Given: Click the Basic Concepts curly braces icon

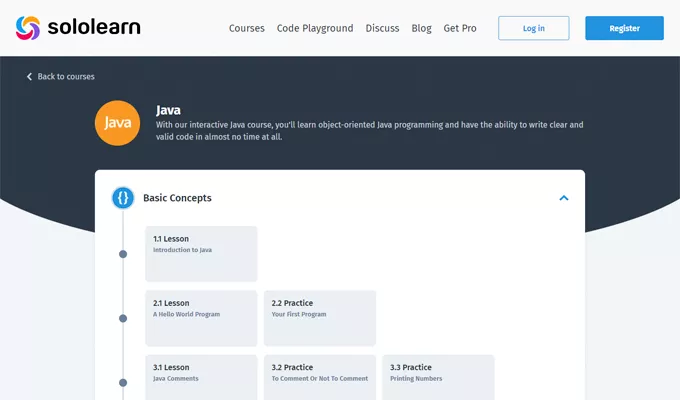Looking at the screenshot, I should click(x=123, y=198).
